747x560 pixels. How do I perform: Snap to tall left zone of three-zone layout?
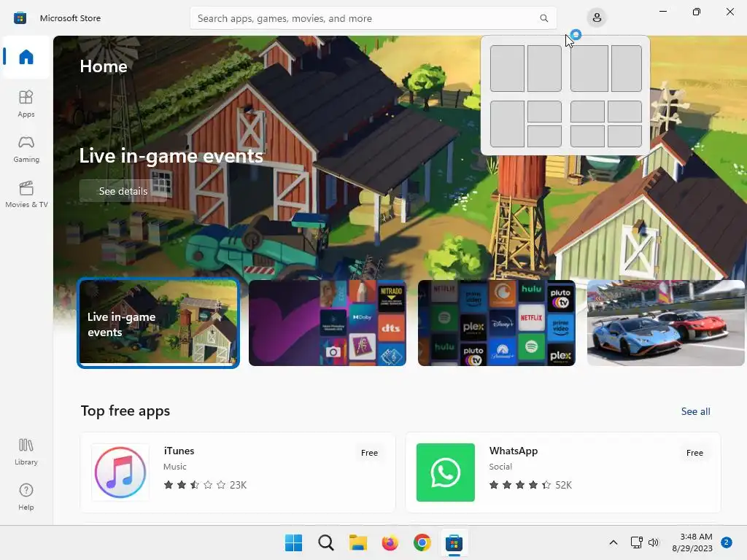click(x=507, y=124)
